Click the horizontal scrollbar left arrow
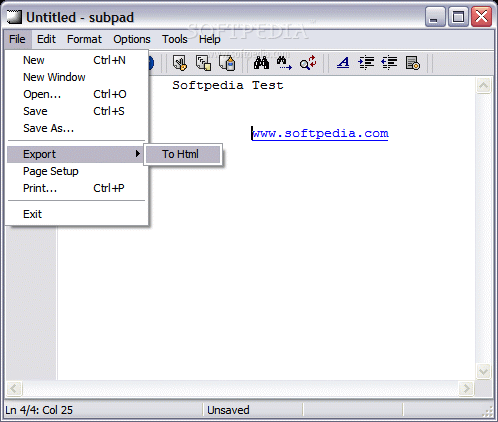Viewport: 498px width, 422px height. pos(14,388)
